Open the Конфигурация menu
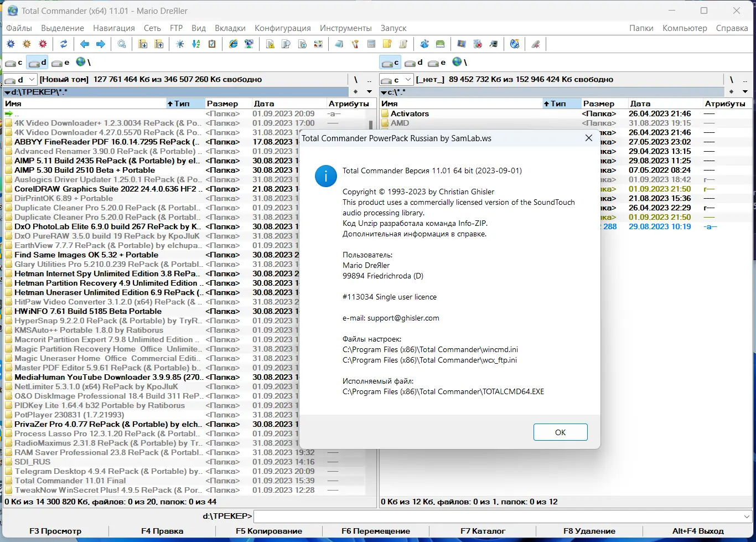756x542 pixels. 283,28
